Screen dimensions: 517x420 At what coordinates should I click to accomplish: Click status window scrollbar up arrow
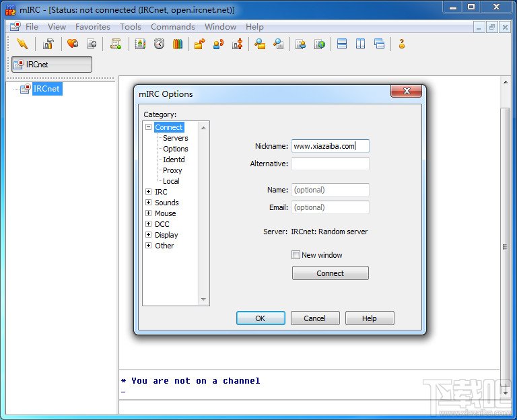point(506,82)
